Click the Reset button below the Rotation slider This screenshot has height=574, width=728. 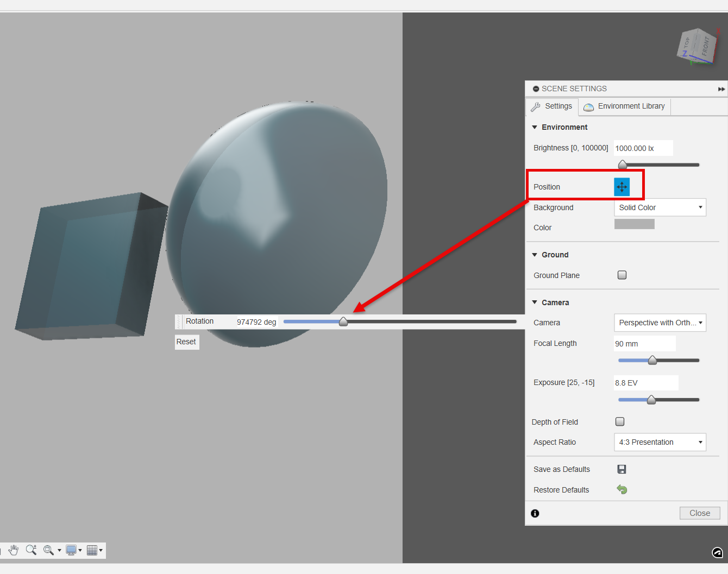[x=186, y=342]
